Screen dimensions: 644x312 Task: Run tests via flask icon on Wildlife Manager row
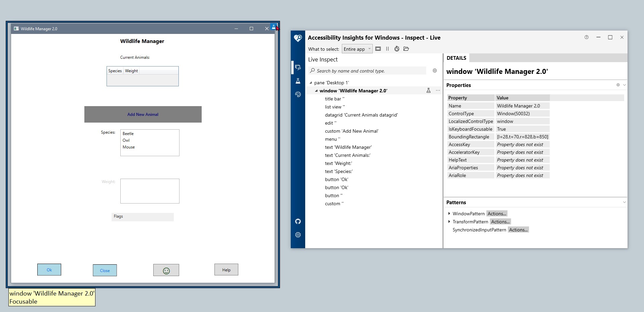(x=429, y=90)
